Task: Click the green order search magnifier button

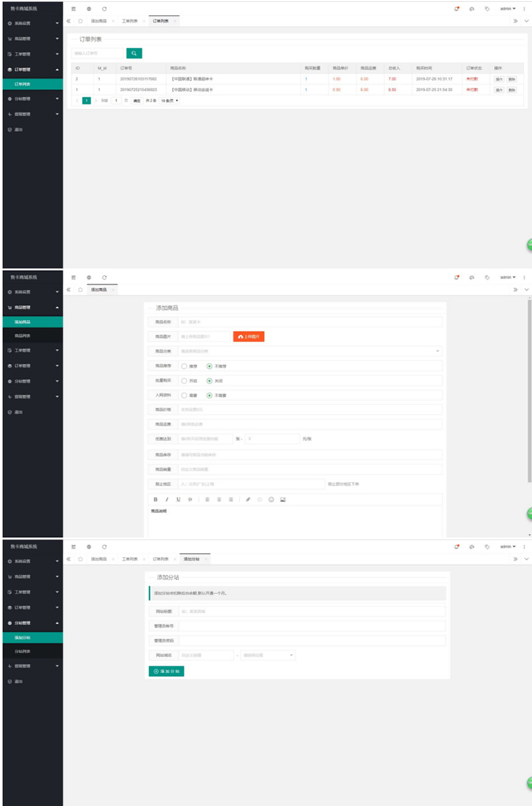Action: [134, 53]
